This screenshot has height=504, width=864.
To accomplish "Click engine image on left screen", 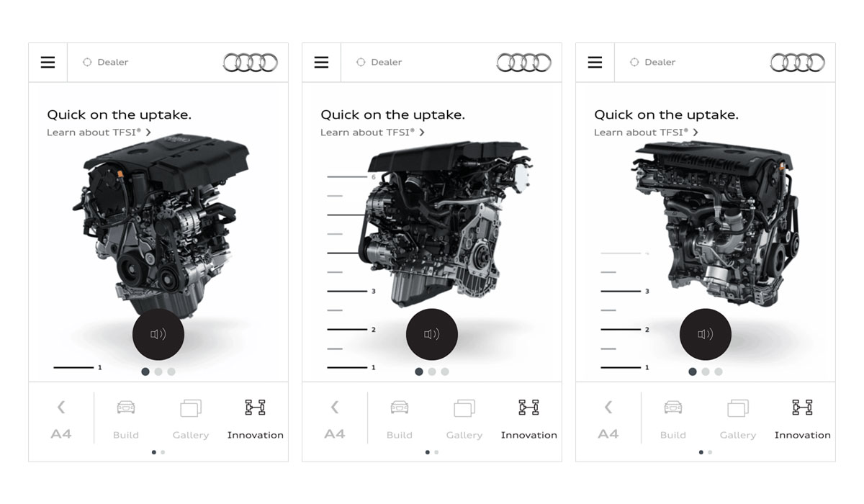I will tap(162, 227).
